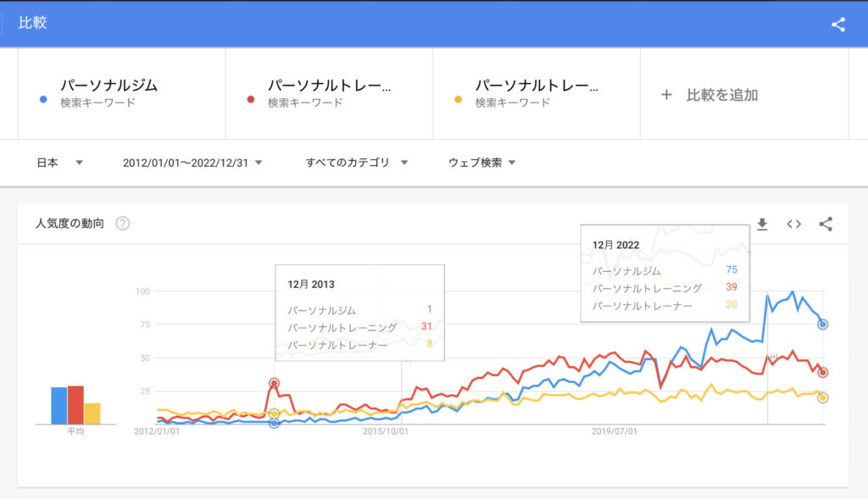Image resolution: width=868 pixels, height=499 pixels.
Task: Expand the すべてのカテゴリ dropdown
Action: pos(357,163)
